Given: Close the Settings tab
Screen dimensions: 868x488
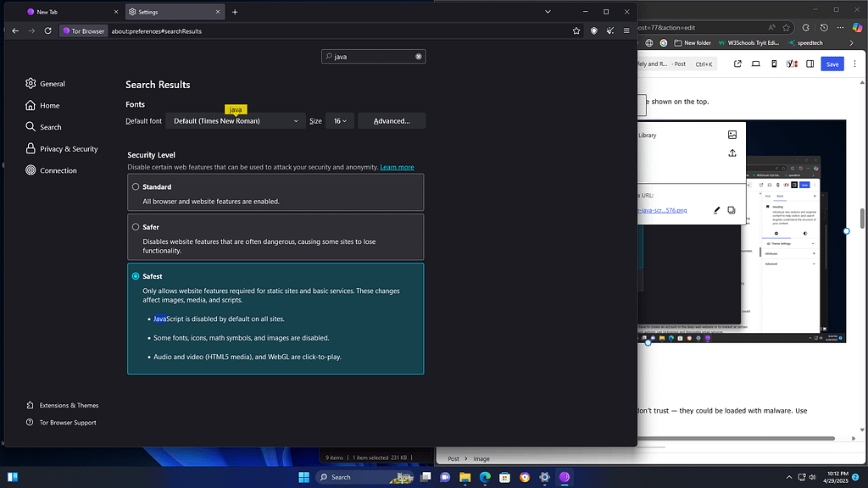Looking at the screenshot, I should tap(218, 12).
